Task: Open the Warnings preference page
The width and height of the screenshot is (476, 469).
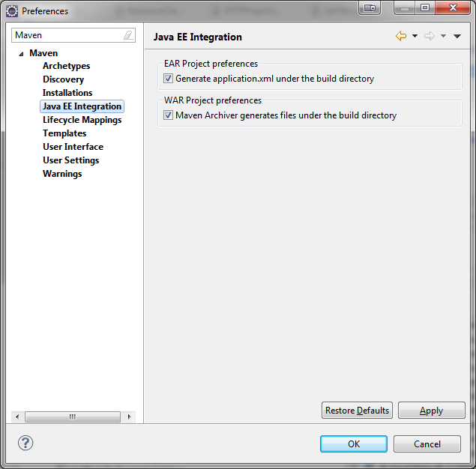Action: [62, 174]
